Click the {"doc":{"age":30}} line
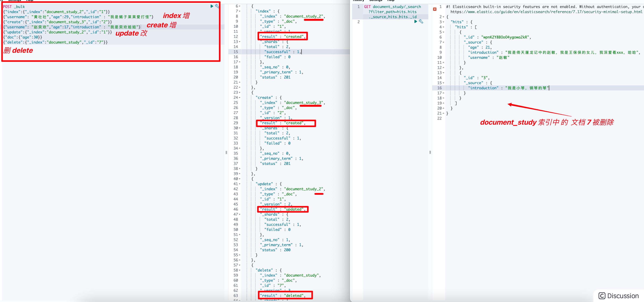The width and height of the screenshot is (644, 302). click(22, 37)
